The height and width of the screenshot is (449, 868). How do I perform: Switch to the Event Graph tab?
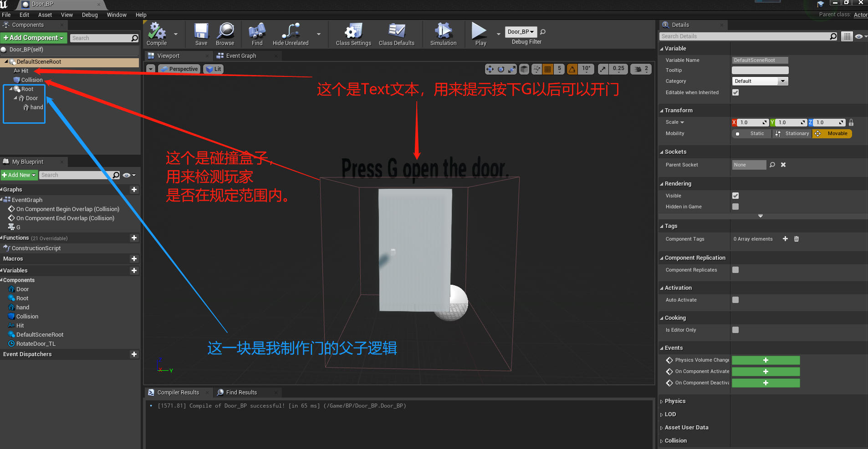coord(240,55)
